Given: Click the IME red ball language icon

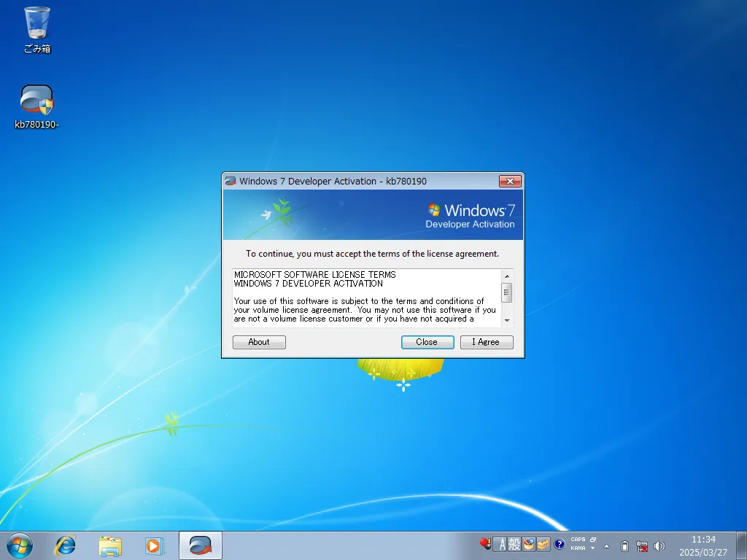Looking at the screenshot, I should click(x=485, y=543).
